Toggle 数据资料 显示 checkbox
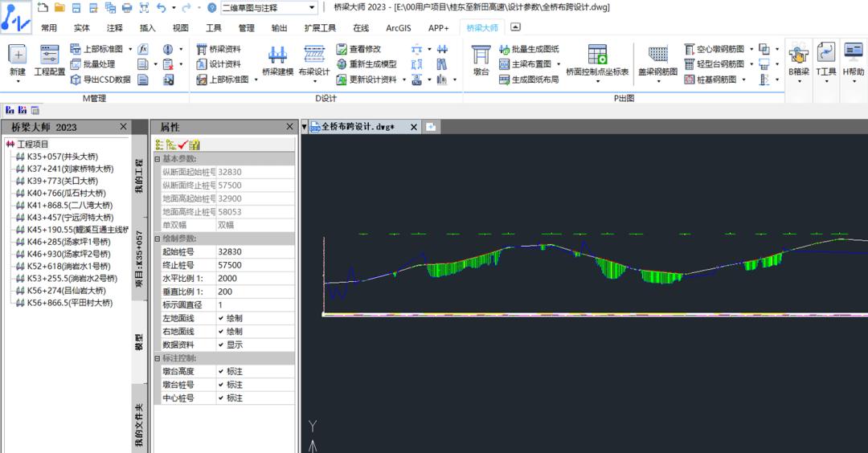Screen dimensions: 868x453 coord(221,345)
